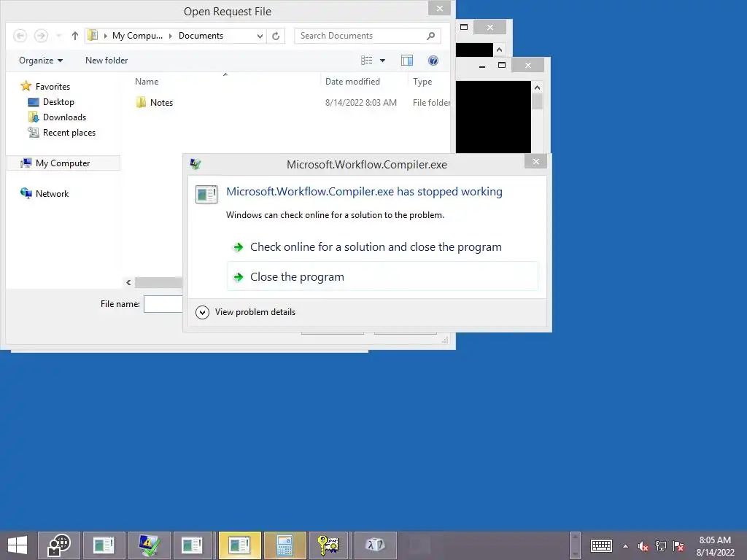
Task: Open the monitor with checkmark taskbar app
Action: 149,545
